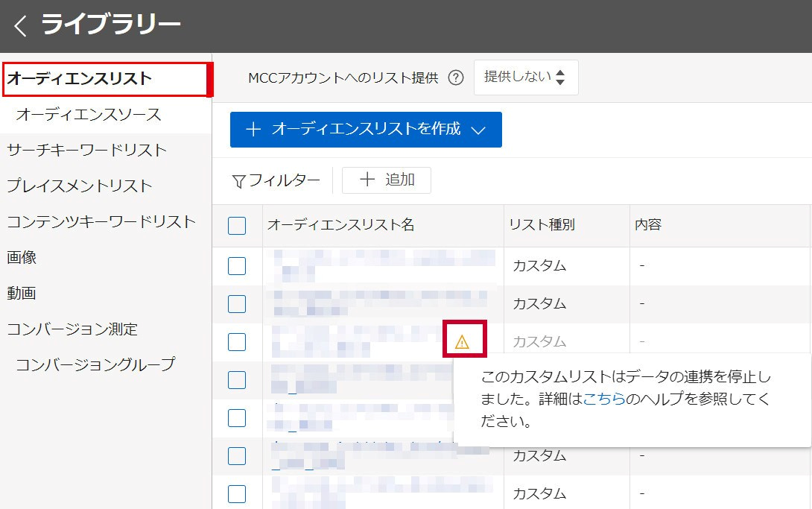812x509 pixels.
Task: Click the リスト種別 column header
Action: pyautogui.click(x=542, y=225)
